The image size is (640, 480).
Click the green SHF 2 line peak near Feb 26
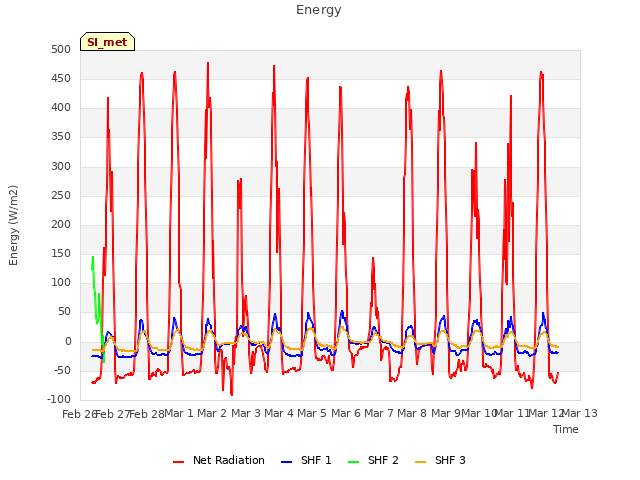(93, 257)
